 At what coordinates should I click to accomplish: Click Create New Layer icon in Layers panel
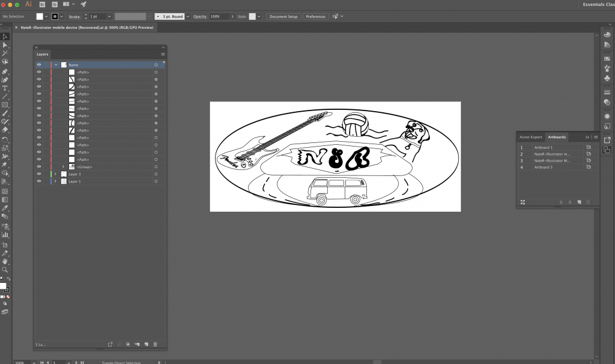pyautogui.click(x=147, y=344)
